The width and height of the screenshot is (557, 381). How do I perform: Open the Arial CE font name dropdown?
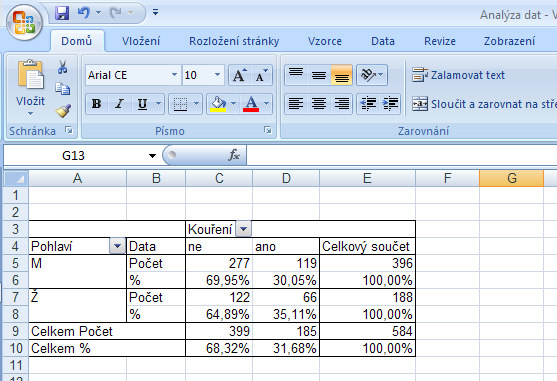pos(174,75)
